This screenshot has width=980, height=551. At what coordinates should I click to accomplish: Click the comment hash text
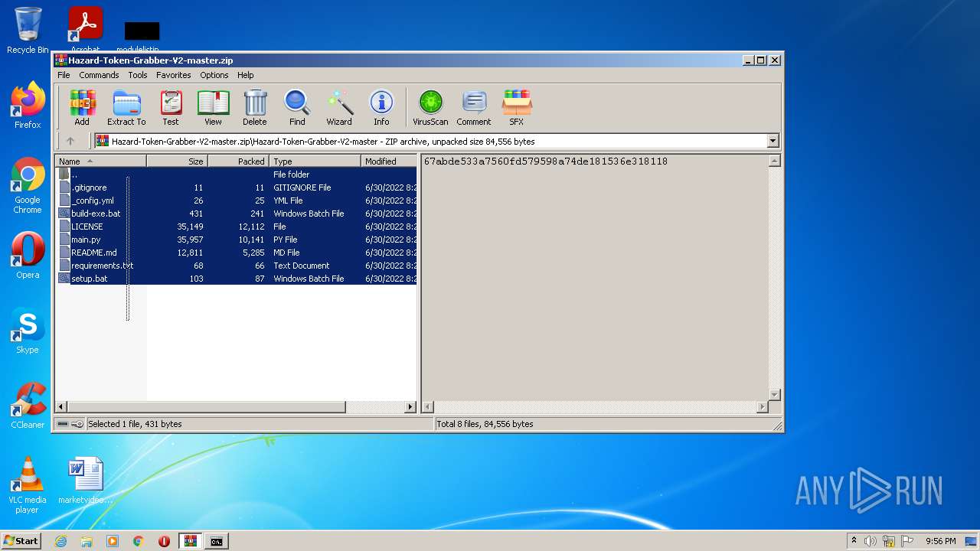[545, 161]
